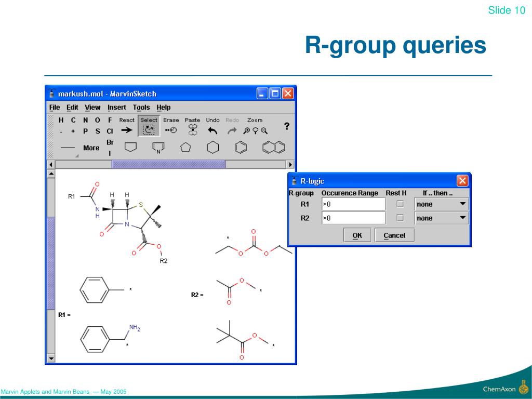Viewport: 532px width, 399px height.
Task: Open the Insert menu
Action: pos(117,108)
